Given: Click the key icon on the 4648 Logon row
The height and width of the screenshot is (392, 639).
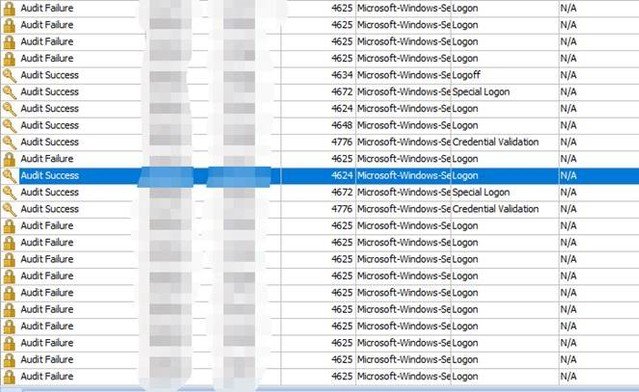Looking at the screenshot, I should point(9,126).
